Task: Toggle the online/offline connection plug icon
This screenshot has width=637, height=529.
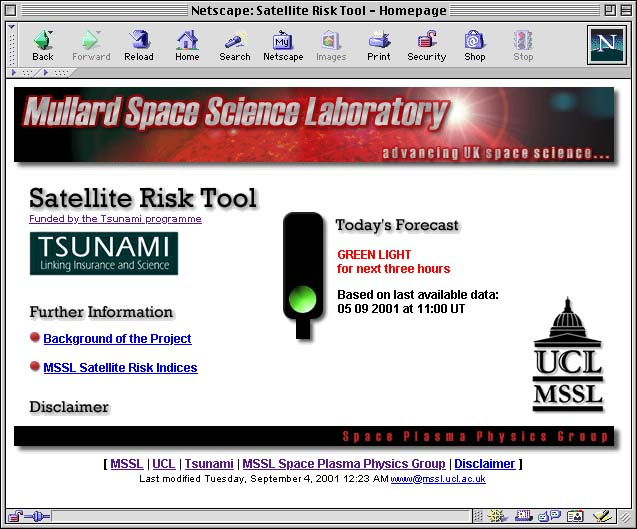Action: [37, 516]
